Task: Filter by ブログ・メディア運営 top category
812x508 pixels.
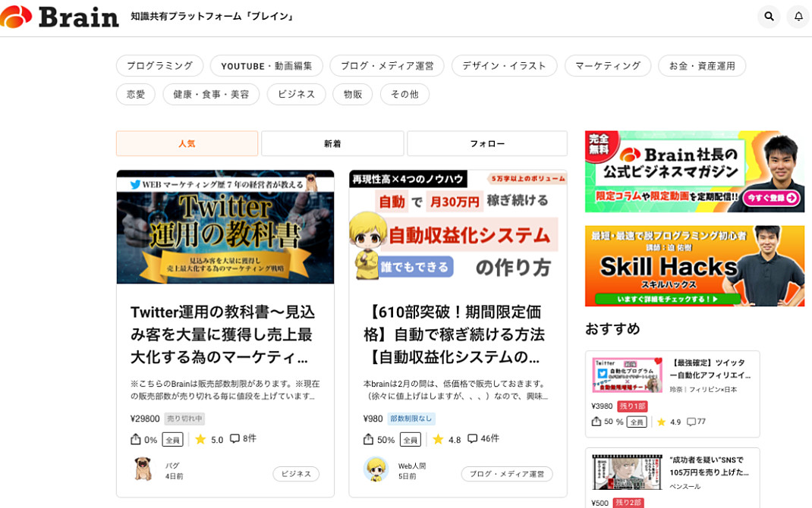Action: [387, 66]
